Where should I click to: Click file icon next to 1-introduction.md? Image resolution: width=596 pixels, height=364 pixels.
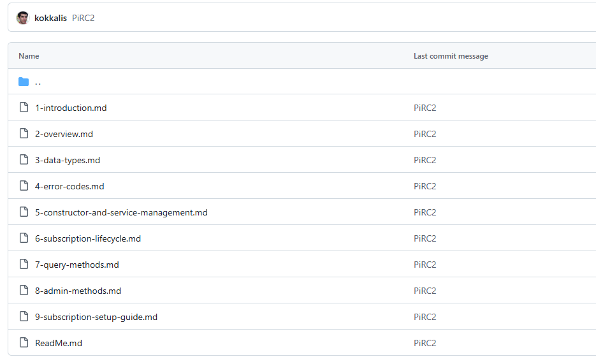(x=24, y=108)
